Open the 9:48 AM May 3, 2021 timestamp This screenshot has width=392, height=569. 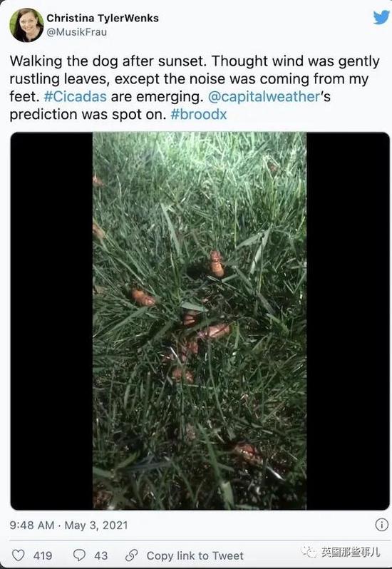point(69,525)
